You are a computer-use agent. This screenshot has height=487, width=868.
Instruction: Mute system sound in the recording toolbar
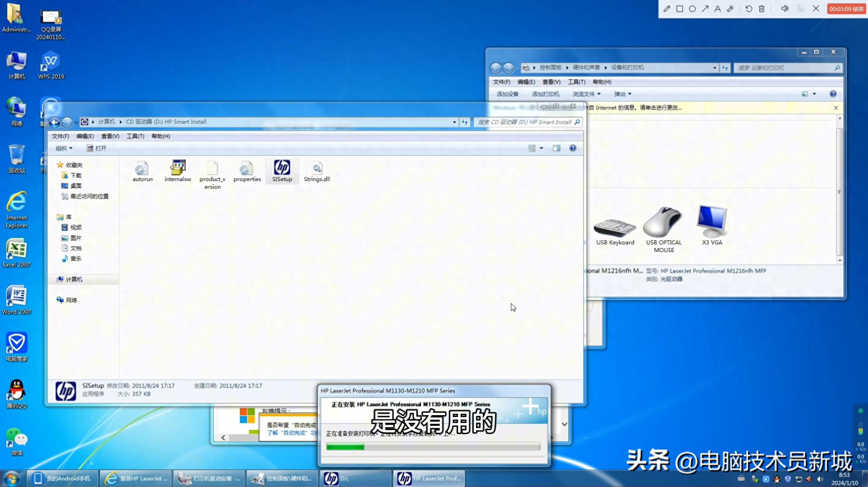(x=785, y=8)
